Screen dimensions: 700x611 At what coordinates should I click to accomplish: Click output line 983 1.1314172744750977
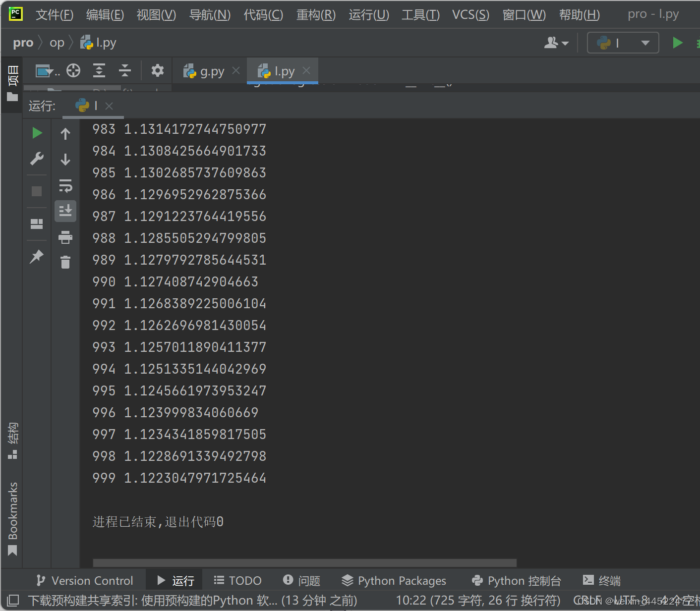179,129
